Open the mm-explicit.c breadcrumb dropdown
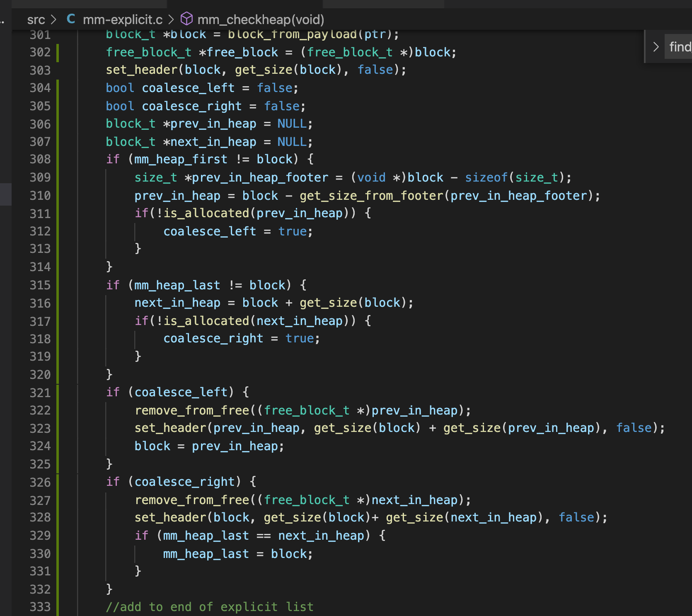The width and height of the screenshot is (692, 616). click(x=123, y=19)
